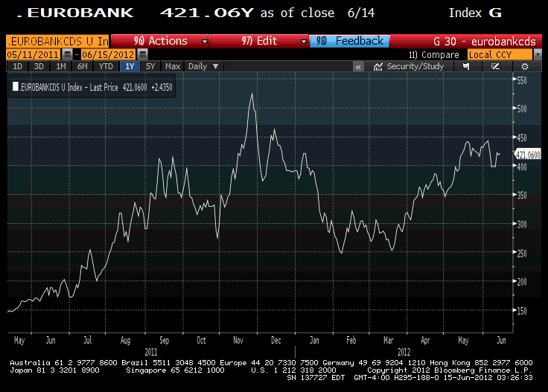
Task: Click the Sep x-axis month label
Action: 165,340
